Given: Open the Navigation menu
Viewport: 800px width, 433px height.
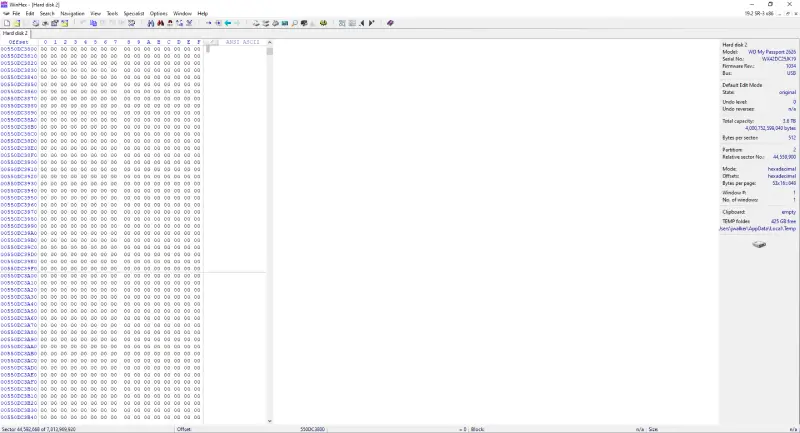Looking at the screenshot, I should click(72, 13).
